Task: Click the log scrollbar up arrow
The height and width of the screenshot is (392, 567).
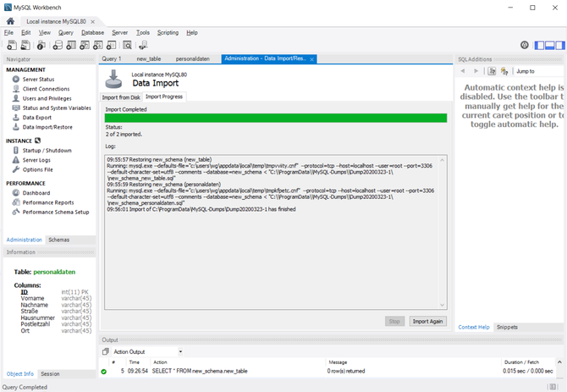Action: (443, 159)
